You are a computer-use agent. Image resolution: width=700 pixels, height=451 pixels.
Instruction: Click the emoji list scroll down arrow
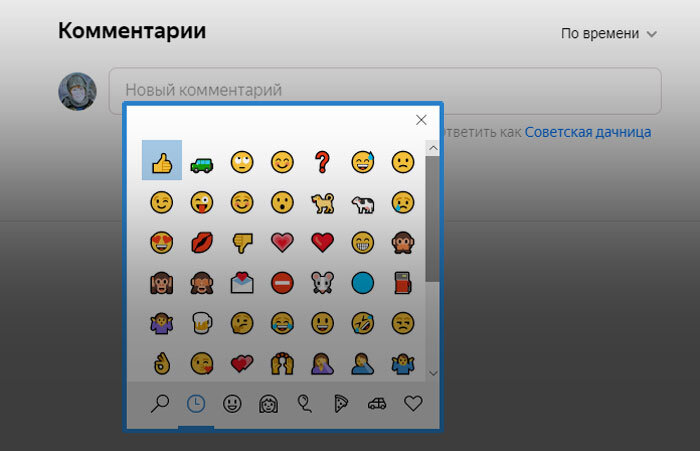(433, 373)
